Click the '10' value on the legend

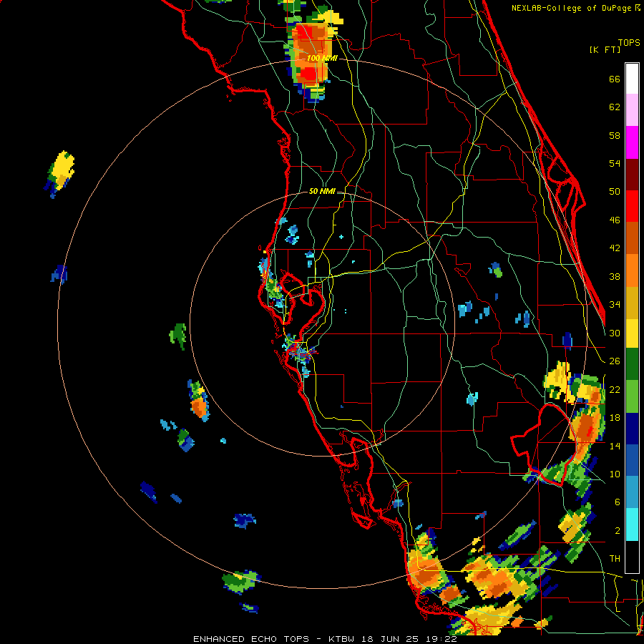[x=615, y=474]
